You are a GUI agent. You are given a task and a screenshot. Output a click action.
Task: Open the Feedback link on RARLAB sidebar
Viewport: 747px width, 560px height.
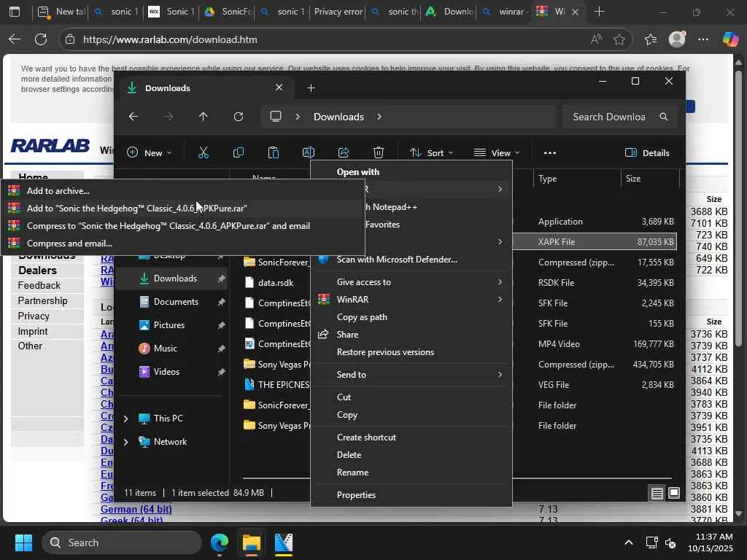(39, 285)
